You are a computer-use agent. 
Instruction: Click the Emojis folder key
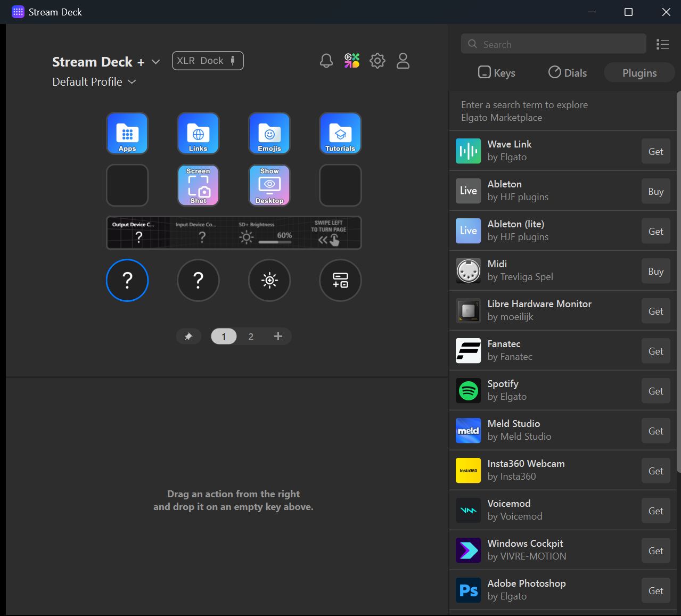(x=269, y=133)
